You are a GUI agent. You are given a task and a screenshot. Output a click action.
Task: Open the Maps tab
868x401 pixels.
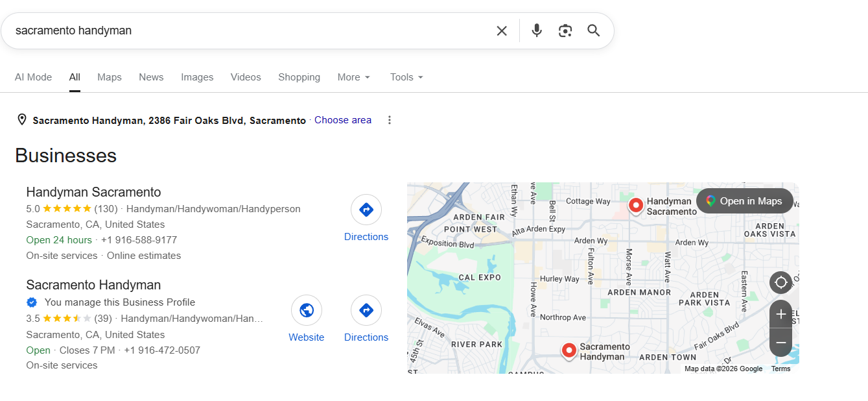click(110, 77)
